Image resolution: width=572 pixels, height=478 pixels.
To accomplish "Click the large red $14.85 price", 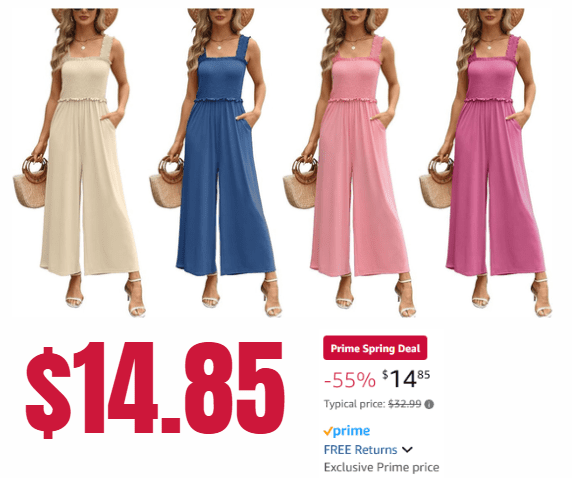I will 155,390.
